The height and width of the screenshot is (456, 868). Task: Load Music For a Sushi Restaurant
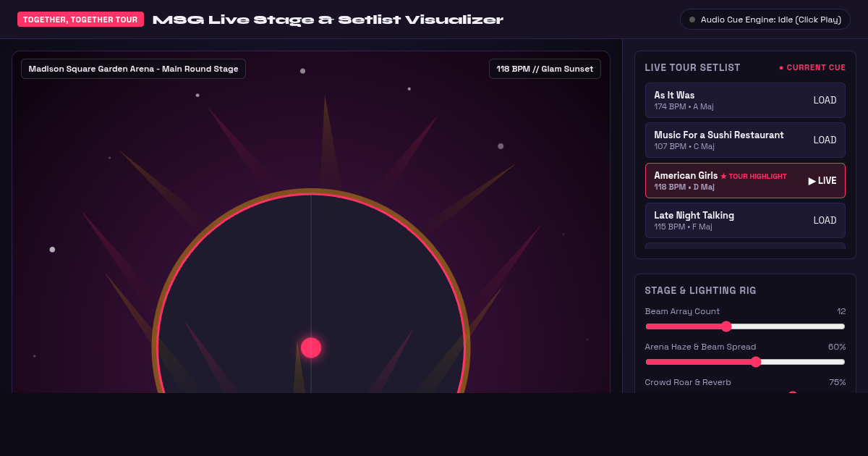(x=825, y=140)
